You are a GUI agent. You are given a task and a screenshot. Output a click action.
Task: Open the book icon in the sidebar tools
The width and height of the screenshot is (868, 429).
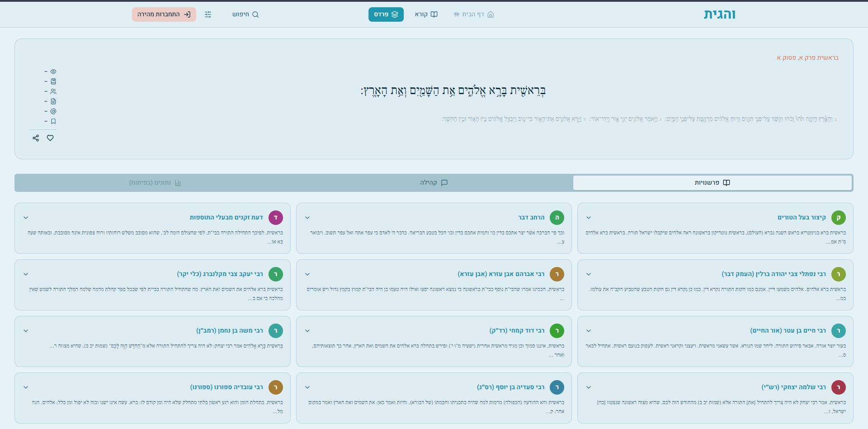(53, 81)
